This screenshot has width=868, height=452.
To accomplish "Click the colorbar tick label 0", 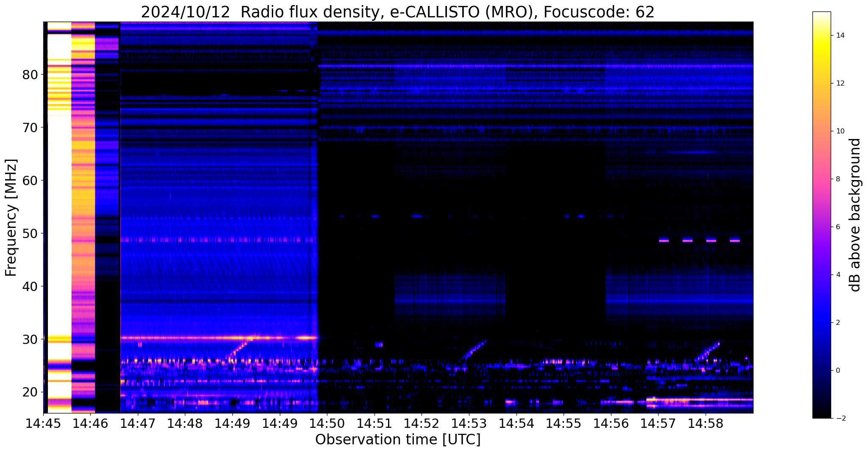I will click(x=837, y=371).
